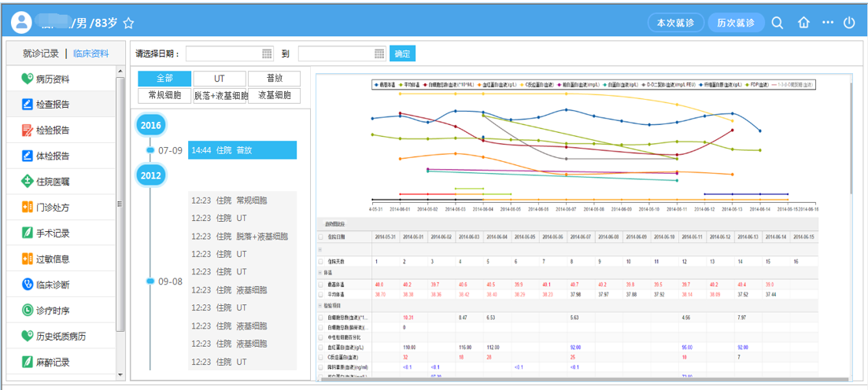Click the 过敏信息 orange icon

[x=27, y=259]
